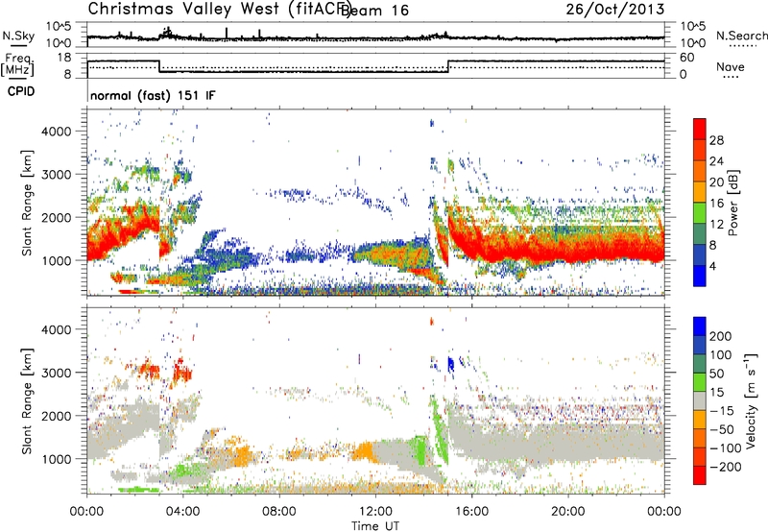768x532 pixels.
Task: Click the '08:00' time axis tick label
Action: tap(279, 512)
